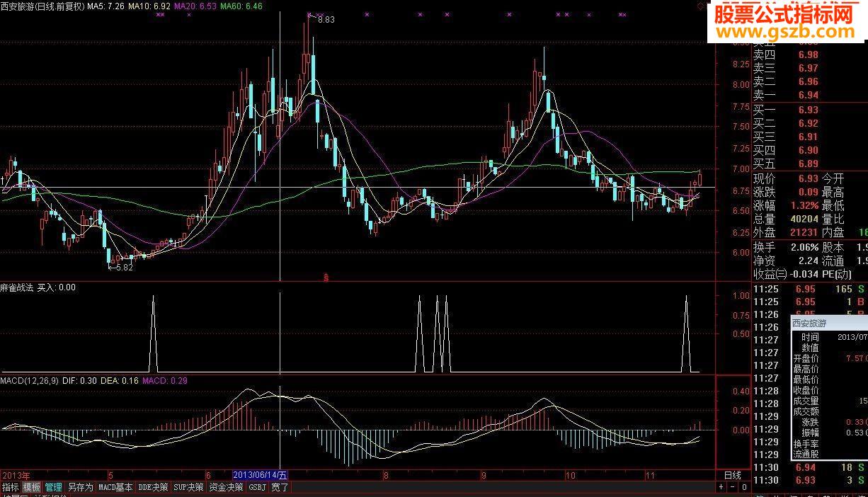Apply the SUP决策 template
Viewport: 868px width, 497px height.
[x=190, y=487]
